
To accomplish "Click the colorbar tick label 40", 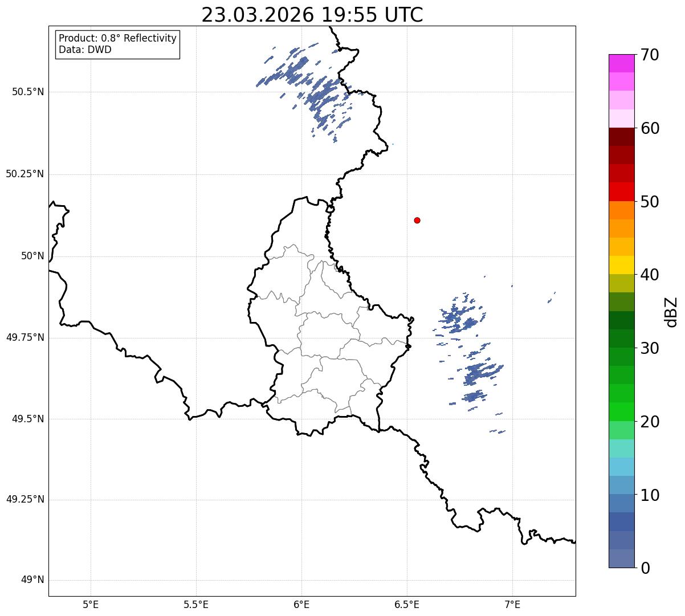I will pos(650,275).
